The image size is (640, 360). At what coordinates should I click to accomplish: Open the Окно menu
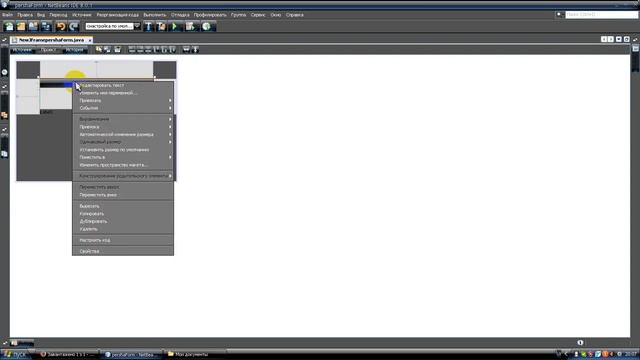click(276, 15)
